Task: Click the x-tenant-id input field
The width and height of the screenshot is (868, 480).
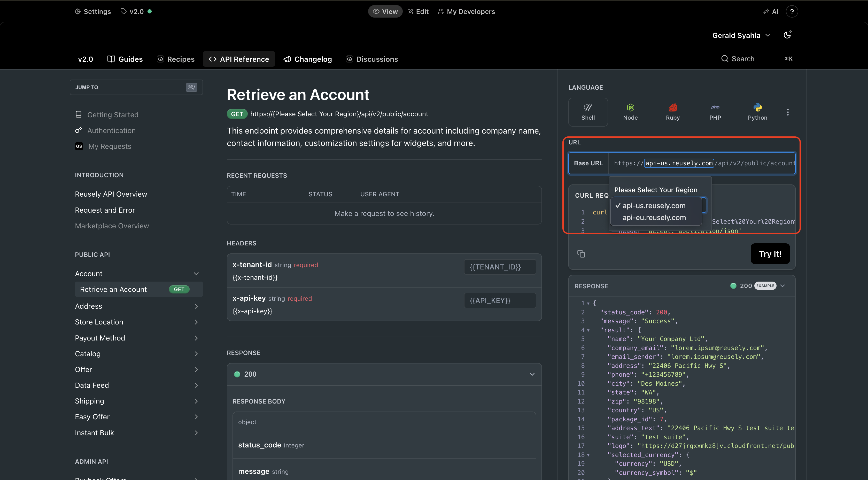Action: tap(500, 267)
